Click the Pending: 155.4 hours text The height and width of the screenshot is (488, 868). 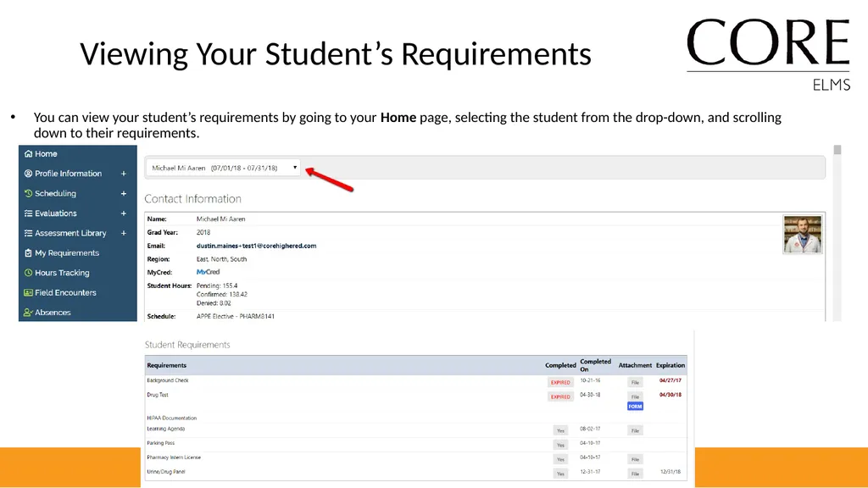pyautogui.click(x=217, y=286)
